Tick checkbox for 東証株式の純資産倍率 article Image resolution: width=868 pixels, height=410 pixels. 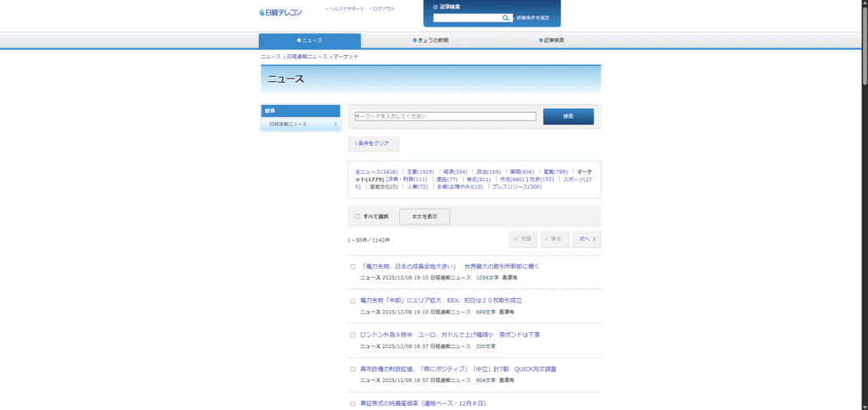pos(353,404)
